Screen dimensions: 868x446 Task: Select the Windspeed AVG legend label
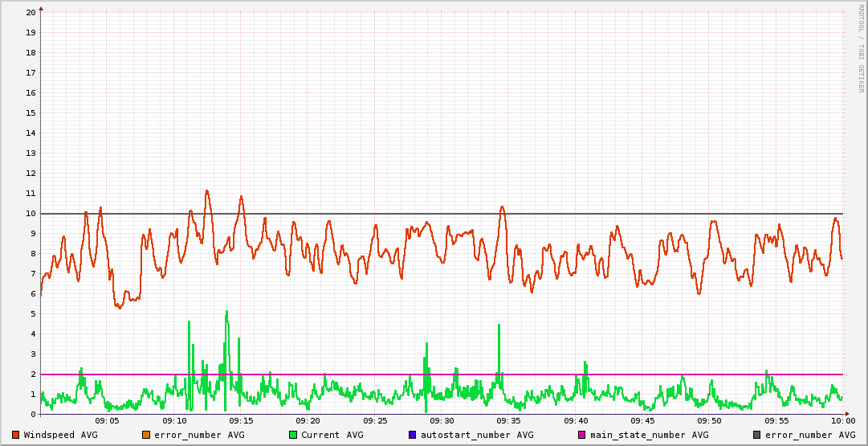pyautogui.click(x=60, y=435)
